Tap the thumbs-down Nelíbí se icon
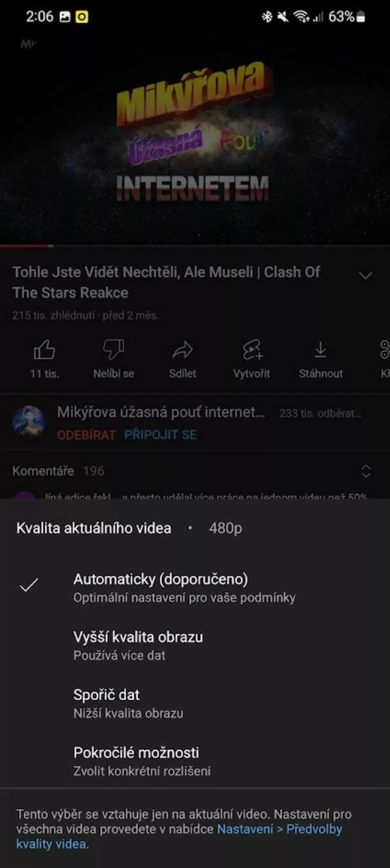Screen dimensions: 390x868 [113, 350]
